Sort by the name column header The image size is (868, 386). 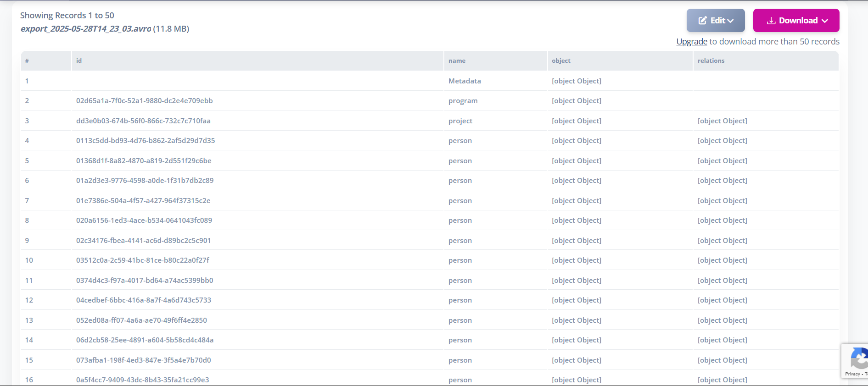(x=457, y=61)
